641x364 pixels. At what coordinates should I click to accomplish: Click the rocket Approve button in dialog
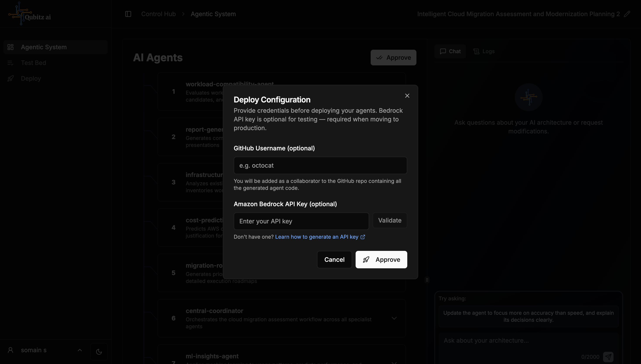(x=381, y=260)
